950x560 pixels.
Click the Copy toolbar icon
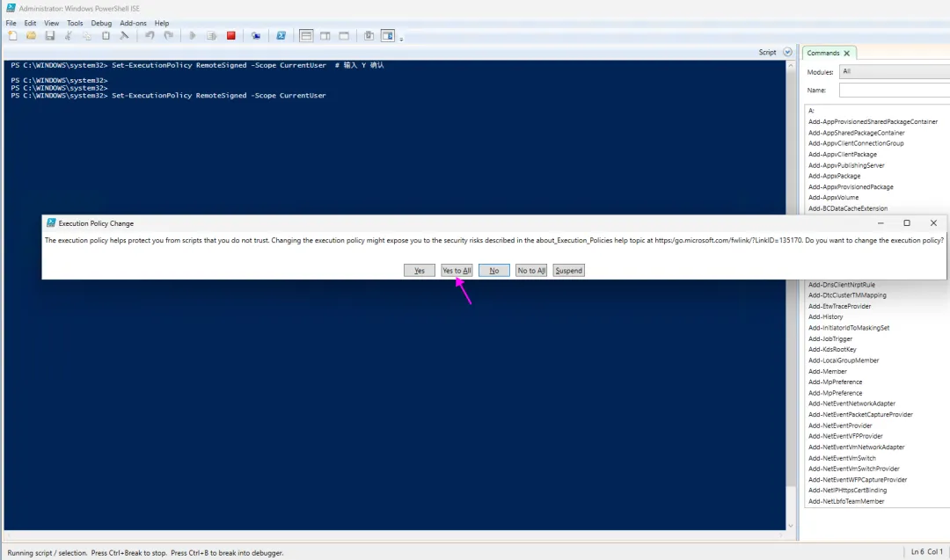87,36
